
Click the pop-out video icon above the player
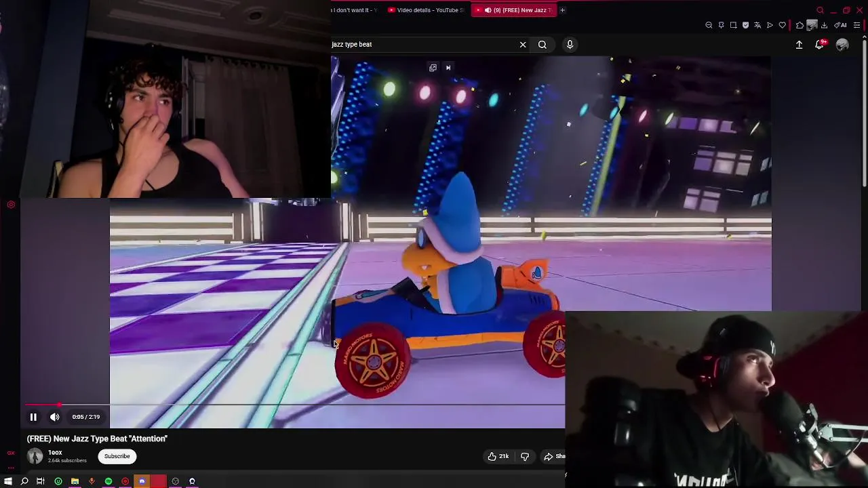tap(433, 68)
